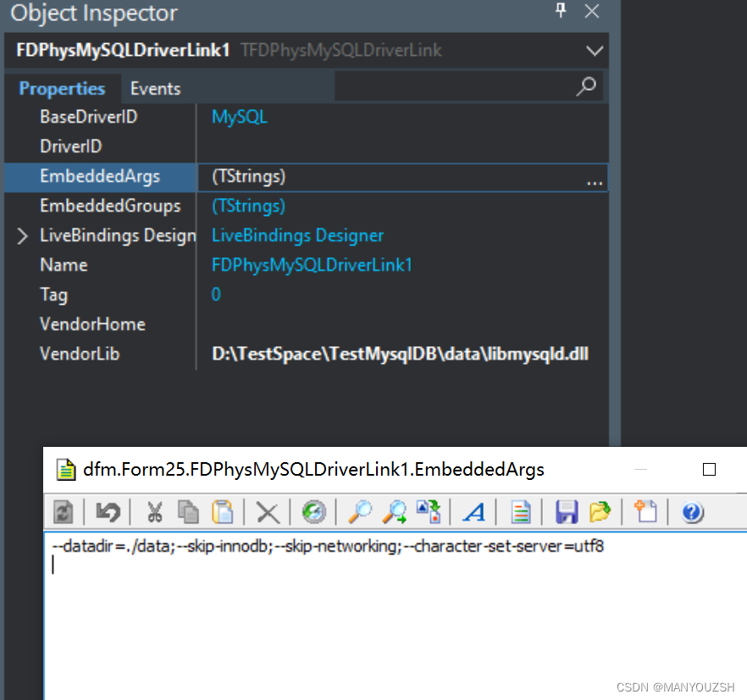Click the Object Inspector panel title
Viewport: 747px width, 700px height.
tap(94, 14)
